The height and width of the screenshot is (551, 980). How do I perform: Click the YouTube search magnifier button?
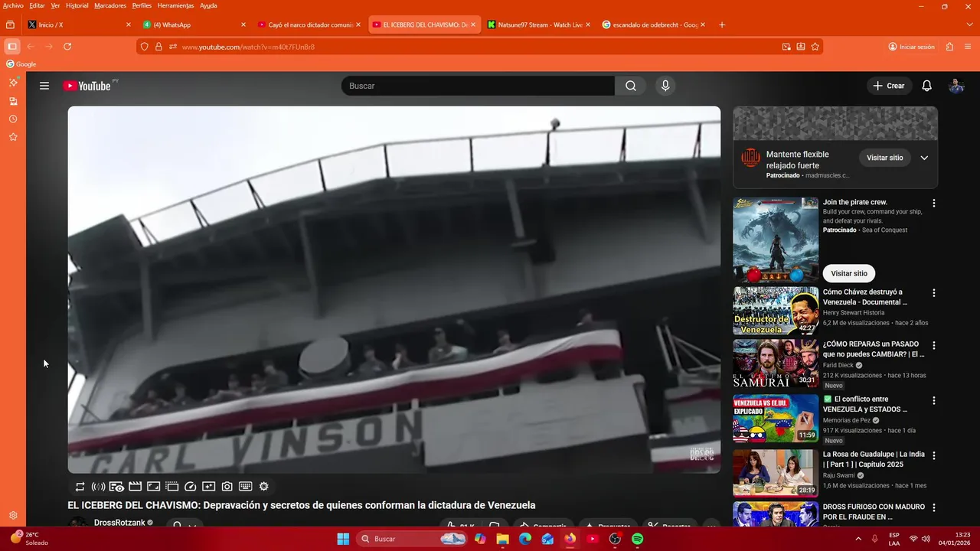[631, 86]
